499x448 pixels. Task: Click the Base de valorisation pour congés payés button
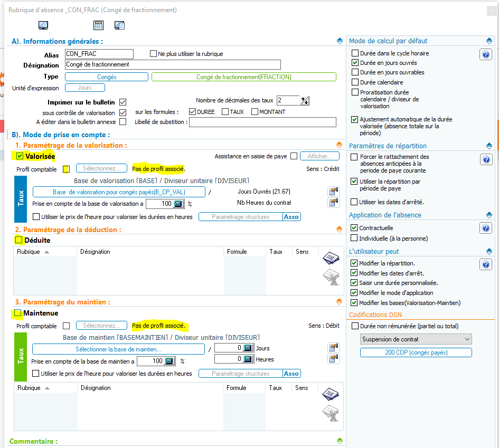pos(119,192)
